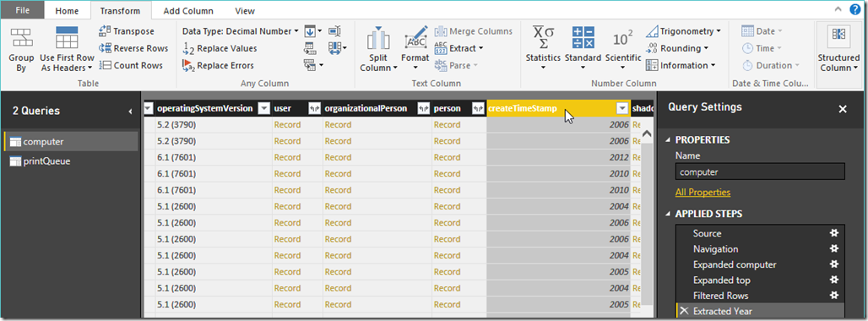The width and height of the screenshot is (868, 321).
Task: Expand the user column records icon
Action: 314,108
